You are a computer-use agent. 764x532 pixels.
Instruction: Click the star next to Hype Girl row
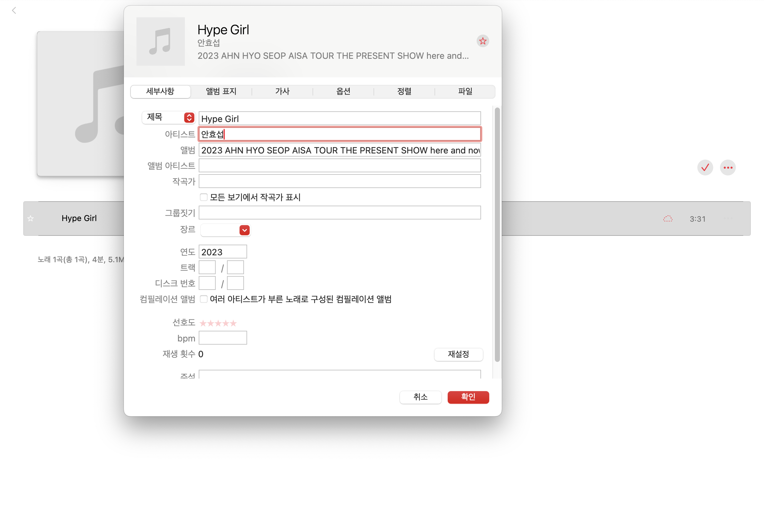click(x=30, y=218)
